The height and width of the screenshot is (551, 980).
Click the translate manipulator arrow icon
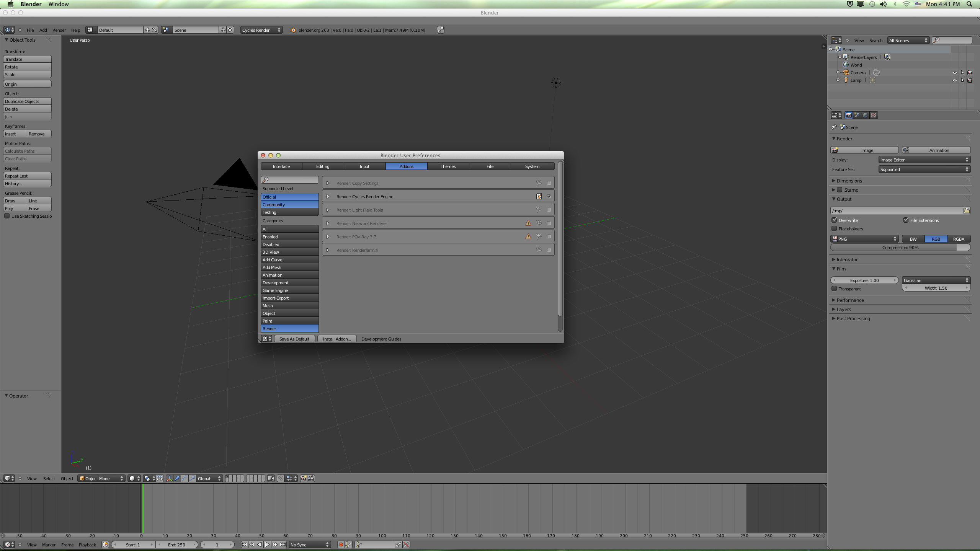[x=177, y=478]
